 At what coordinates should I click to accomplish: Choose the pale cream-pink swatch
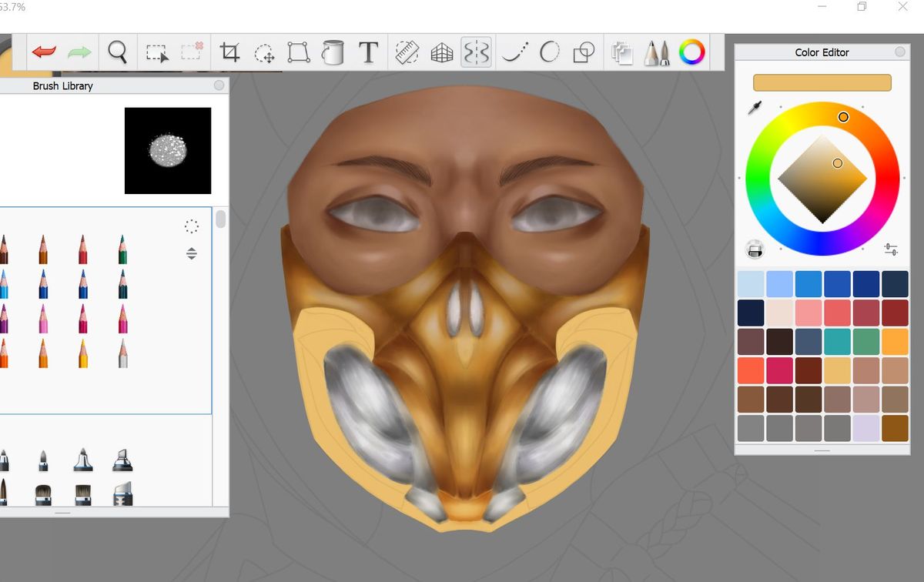click(x=779, y=313)
